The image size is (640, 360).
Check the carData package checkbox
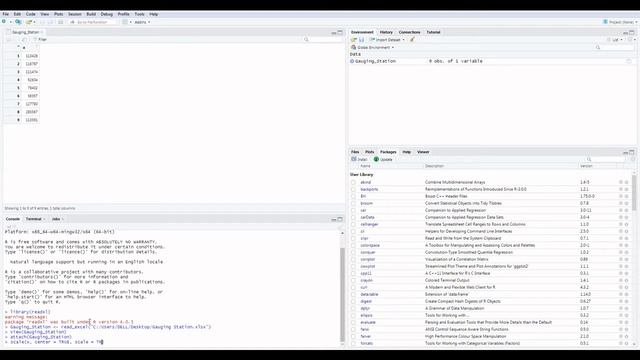(x=353, y=217)
